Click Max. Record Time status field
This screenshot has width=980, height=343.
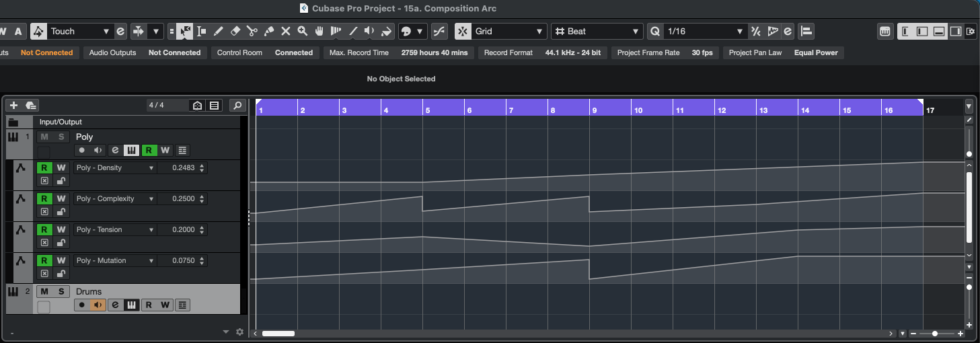click(398, 52)
